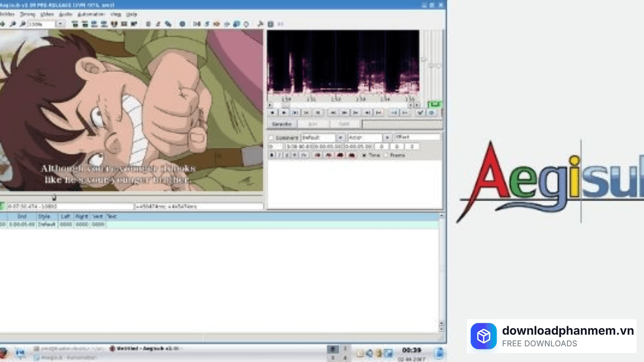Expand the video zoom percentage dropdown
Viewport: 644px width, 362px height.
coord(60,24)
